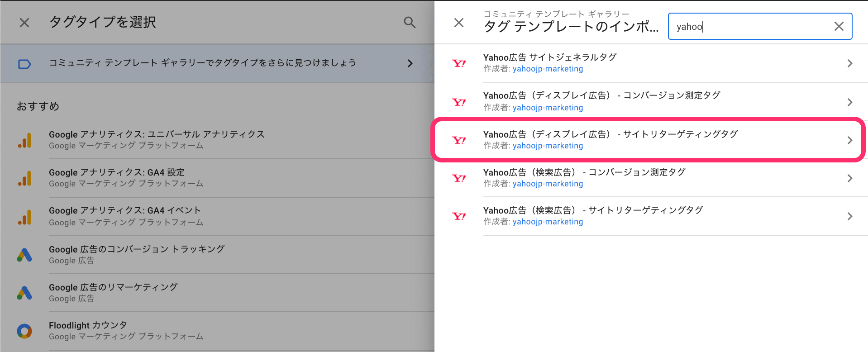Select Yahoo広告（検索広告）- コンバージョン測定タグ
The image size is (868, 352).
pyautogui.click(x=651, y=178)
